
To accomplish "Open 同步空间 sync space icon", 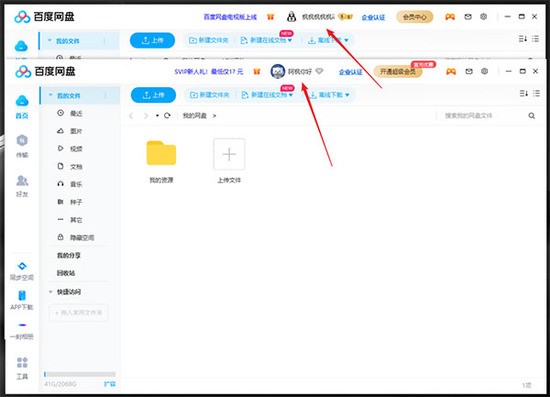I will coord(22,266).
